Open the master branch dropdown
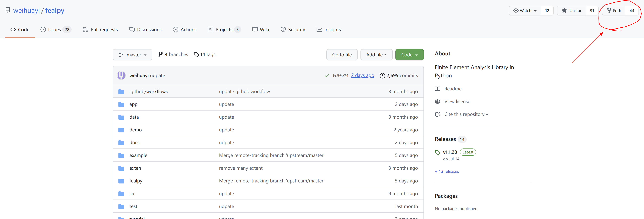This screenshot has height=219, width=644. [133, 54]
